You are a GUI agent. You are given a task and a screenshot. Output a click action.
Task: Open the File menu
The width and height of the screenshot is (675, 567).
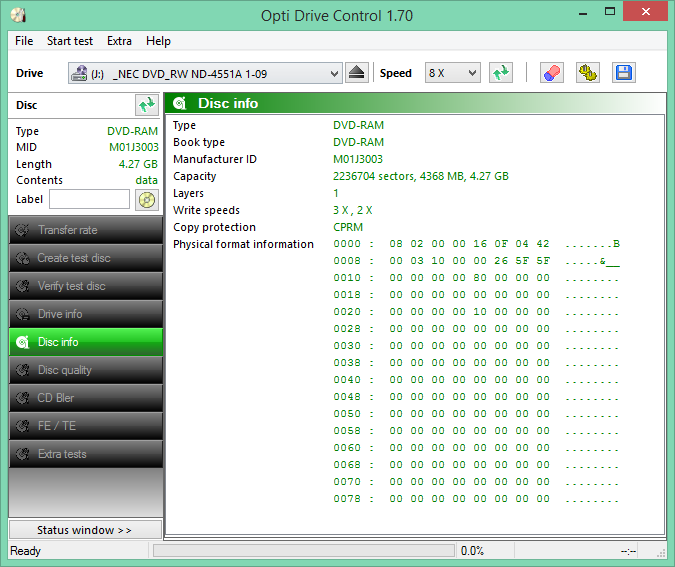[24, 41]
